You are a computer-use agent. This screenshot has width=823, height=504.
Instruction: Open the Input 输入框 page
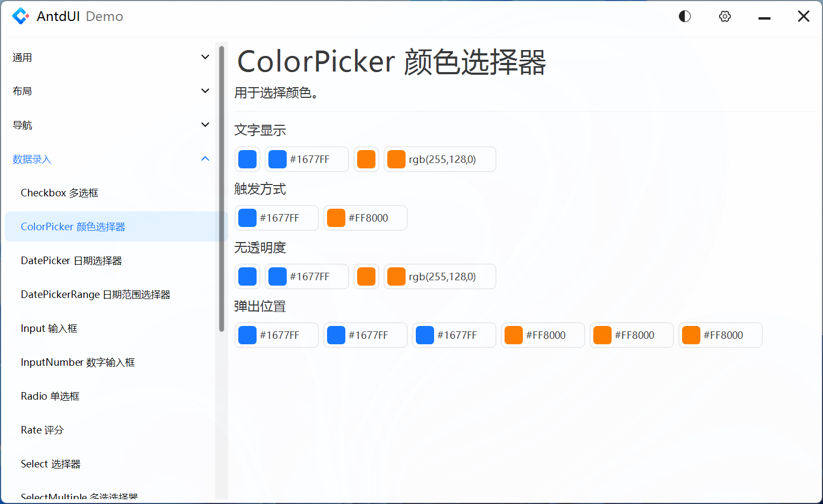(49, 328)
